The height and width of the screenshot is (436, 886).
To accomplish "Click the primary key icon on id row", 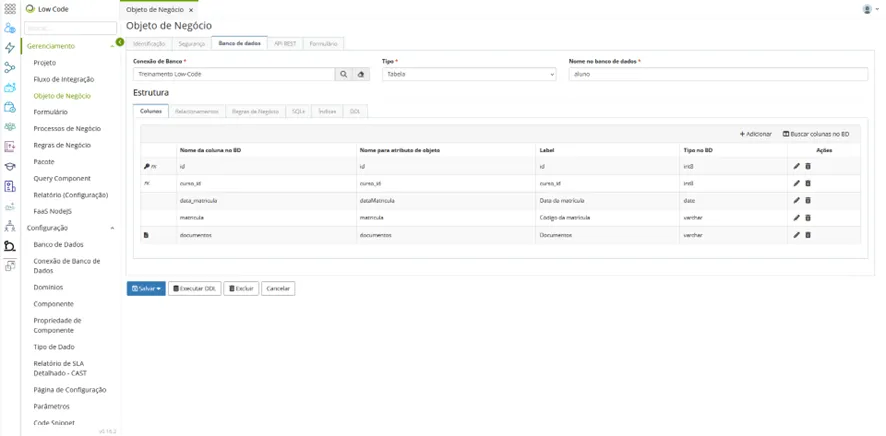I will pyautogui.click(x=146, y=167).
